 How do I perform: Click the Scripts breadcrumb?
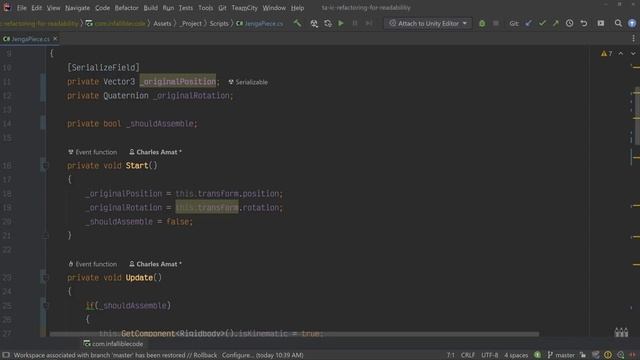pos(219,24)
